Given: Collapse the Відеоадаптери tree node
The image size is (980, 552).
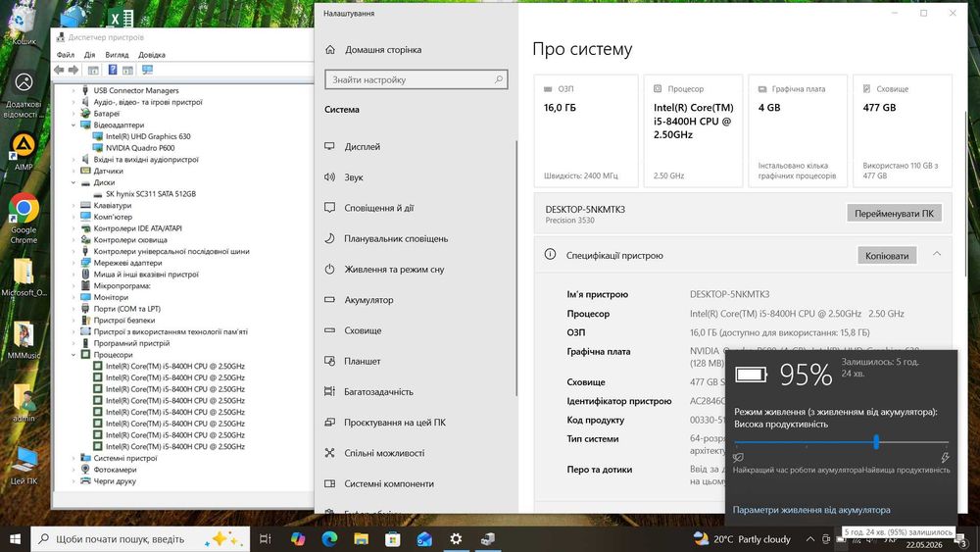Looking at the screenshot, I should pyautogui.click(x=73, y=125).
